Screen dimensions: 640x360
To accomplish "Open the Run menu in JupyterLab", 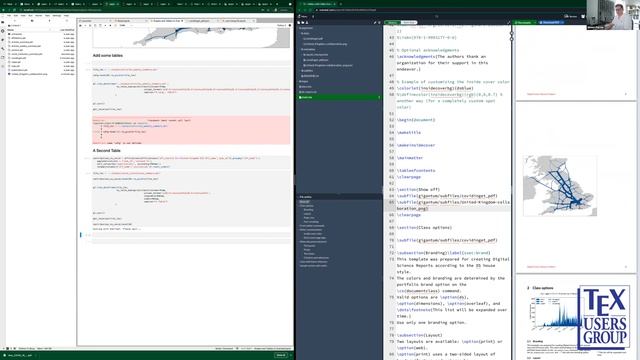I will tap(30, 16).
